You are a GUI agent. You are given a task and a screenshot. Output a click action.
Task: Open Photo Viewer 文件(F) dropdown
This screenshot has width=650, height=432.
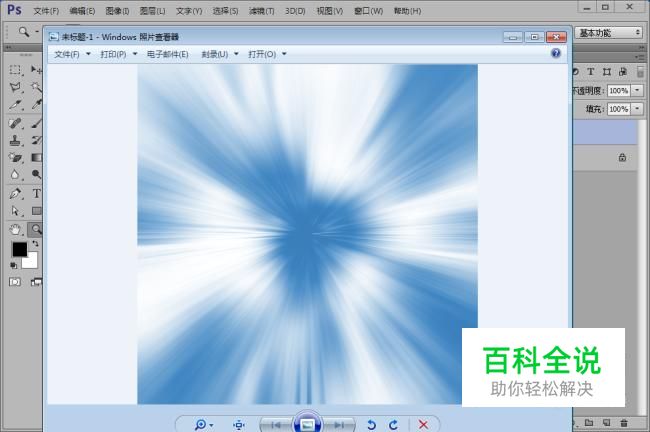(x=72, y=54)
